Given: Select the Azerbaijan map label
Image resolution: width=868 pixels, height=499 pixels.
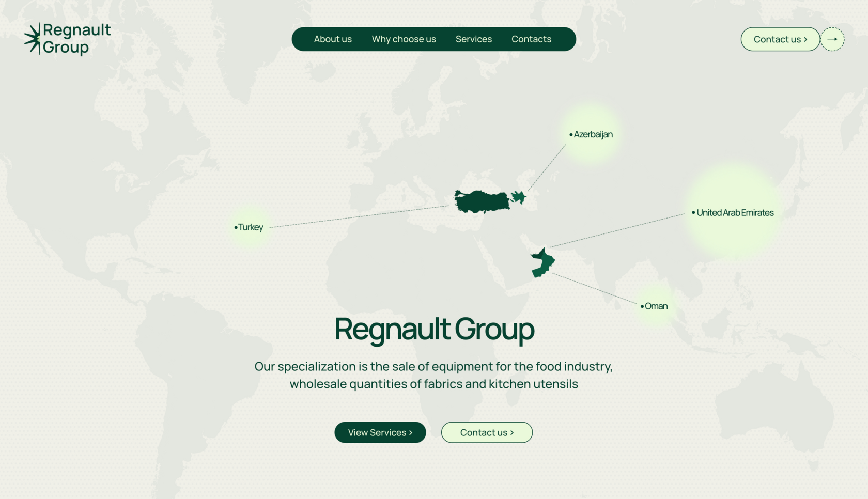Looking at the screenshot, I should (593, 134).
